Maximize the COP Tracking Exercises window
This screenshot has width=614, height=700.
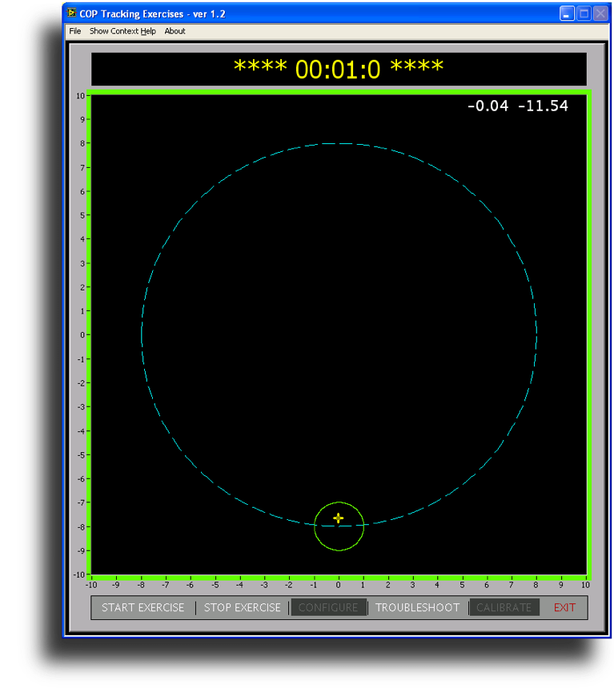point(584,14)
